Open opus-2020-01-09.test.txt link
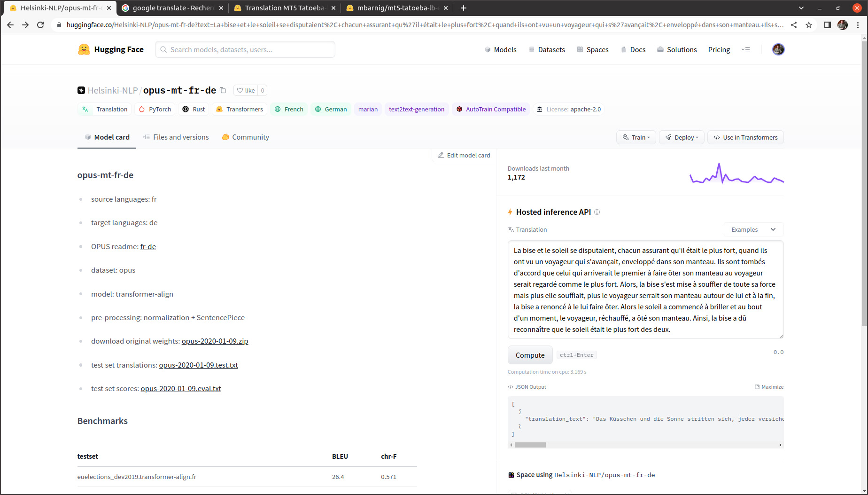868x495 pixels. (x=198, y=365)
